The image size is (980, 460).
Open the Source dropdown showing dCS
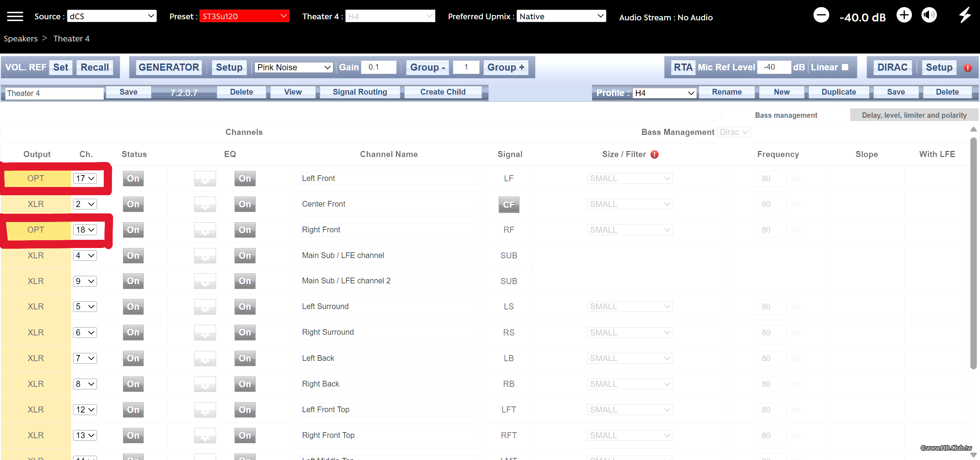(x=112, y=16)
